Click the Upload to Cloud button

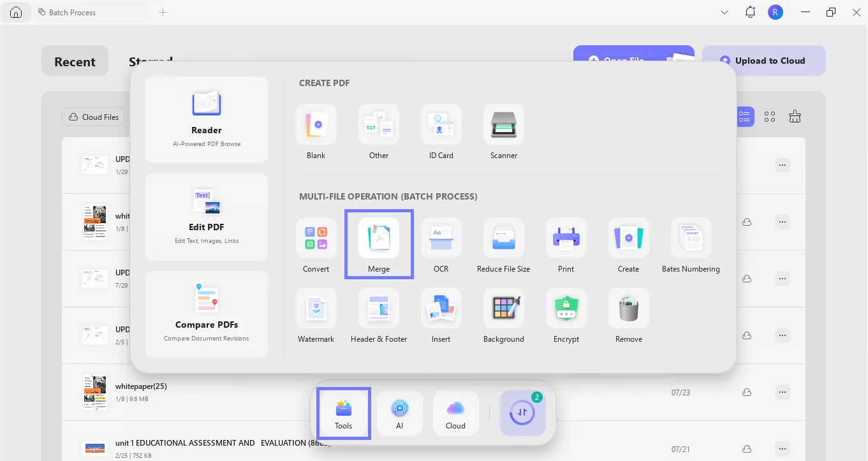pos(763,61)
